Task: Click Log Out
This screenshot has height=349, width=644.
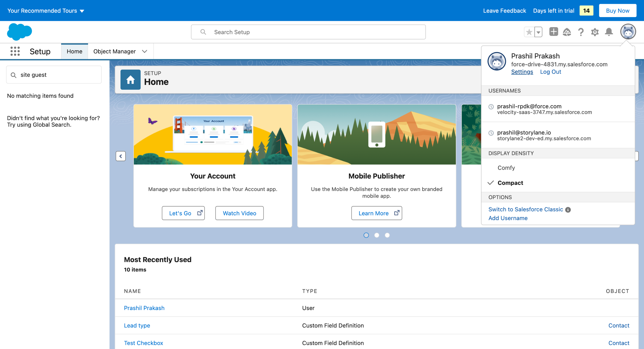Action: click(x=551, y=72)
